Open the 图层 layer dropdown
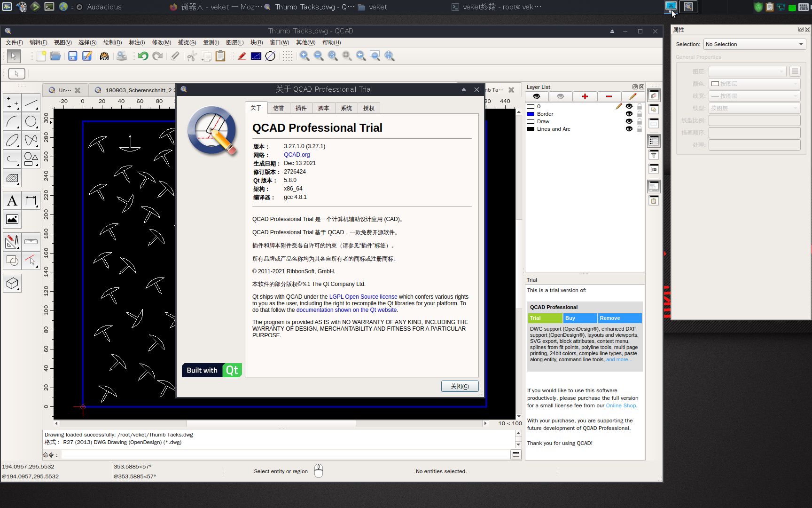812x508 pixels. coord(747,71)
